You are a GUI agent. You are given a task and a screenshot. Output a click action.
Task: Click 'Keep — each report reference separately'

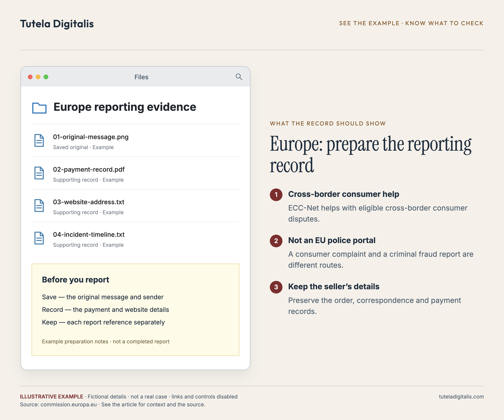103,322
